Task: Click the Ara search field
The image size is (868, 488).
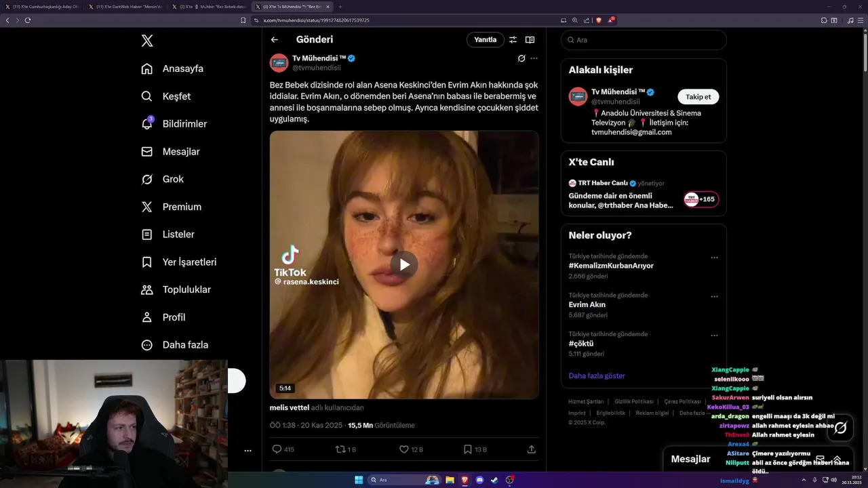Action: pos(644,40)
